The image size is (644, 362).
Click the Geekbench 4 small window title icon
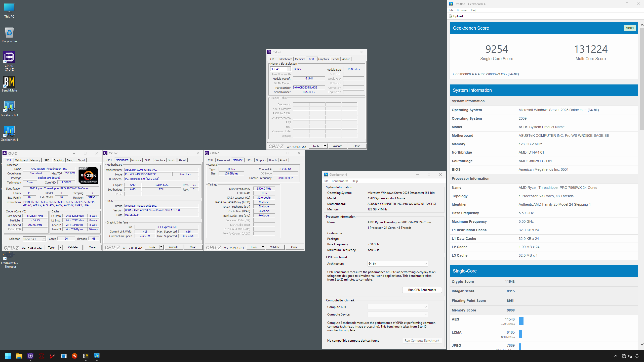point(326,174)
